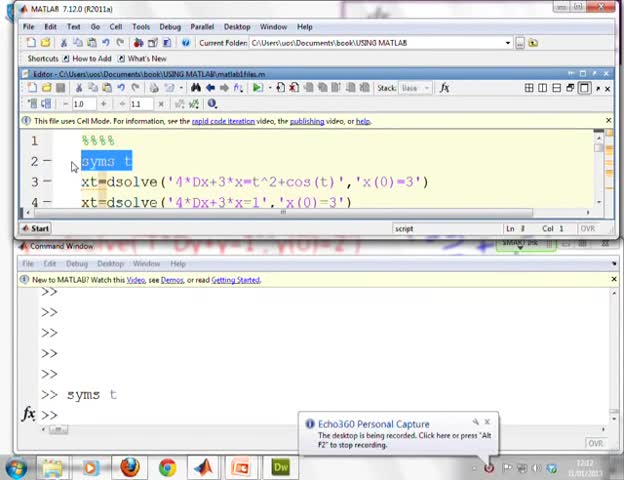Open Command Window actions arrow
Viewport: 624px width, 480px height.
[x=614, y=264]
